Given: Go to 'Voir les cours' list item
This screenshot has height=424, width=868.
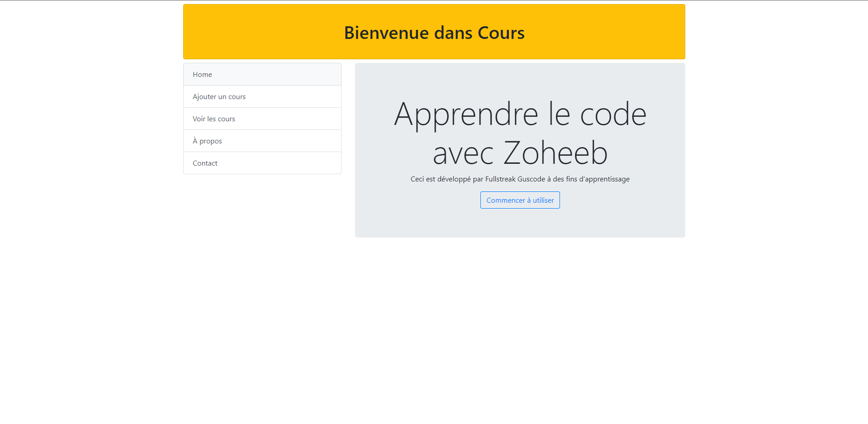Looking at the screenshot, I should (213, 119).
